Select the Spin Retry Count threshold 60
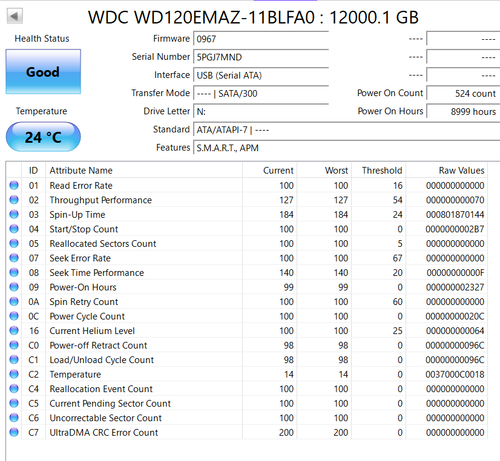The height and width of the screenshot is (461, 500). click(397, 302)
